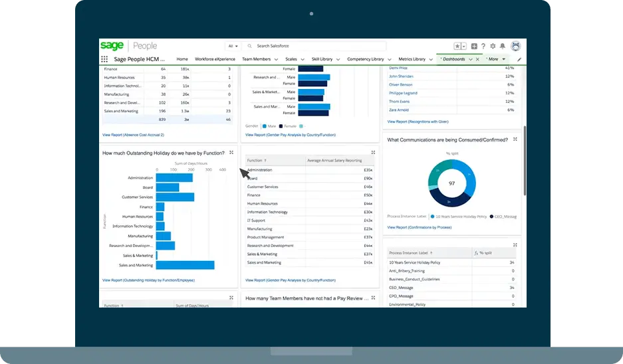Screen dimensions: 623x364
Task: Expand Skill Library tab chevron
Action: coord(338,60)
